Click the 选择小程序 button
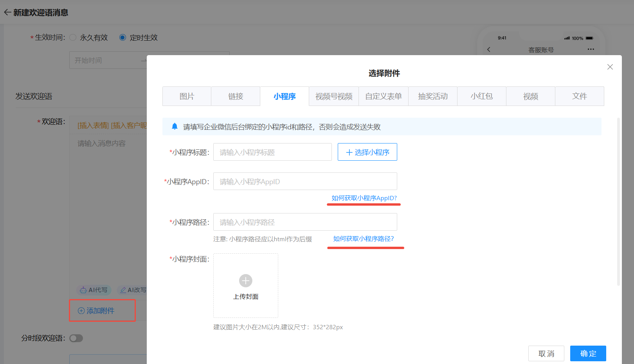 pyautogui.click(x=367, y=152)
